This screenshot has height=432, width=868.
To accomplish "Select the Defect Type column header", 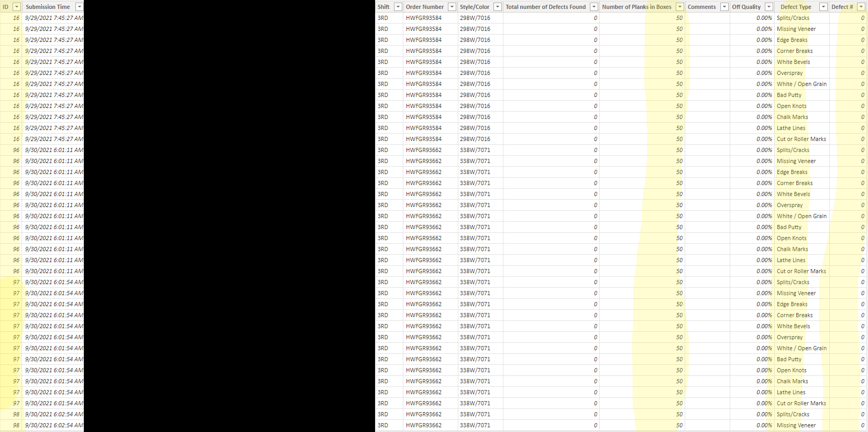I will coord(796,7).
